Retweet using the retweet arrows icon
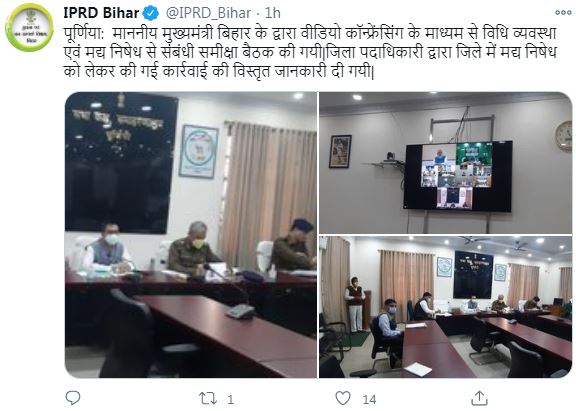Image resolution: width=576 pixels, height=411 pixels. (208, 399)
